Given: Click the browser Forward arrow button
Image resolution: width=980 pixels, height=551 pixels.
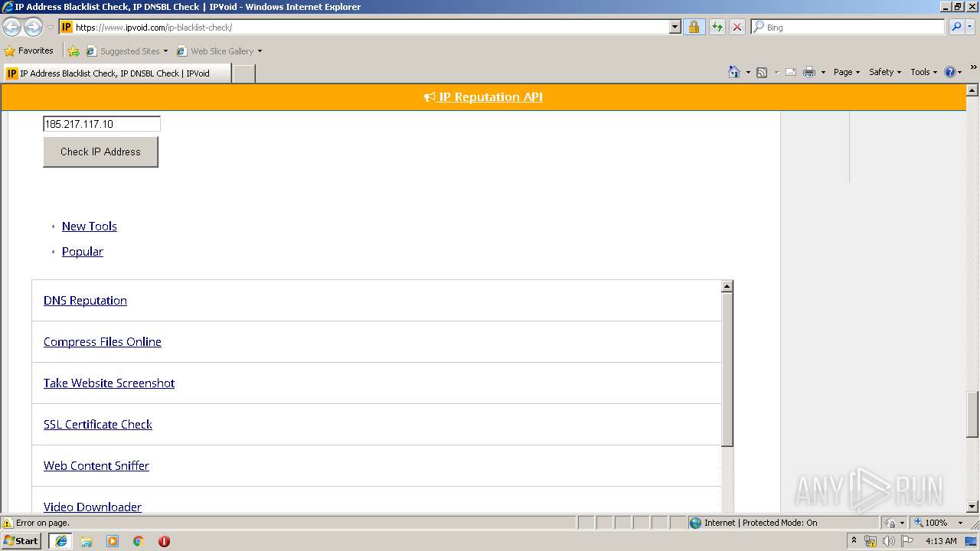Looking at the screenshot, I should pyautogui.click(x=33, y=27).
